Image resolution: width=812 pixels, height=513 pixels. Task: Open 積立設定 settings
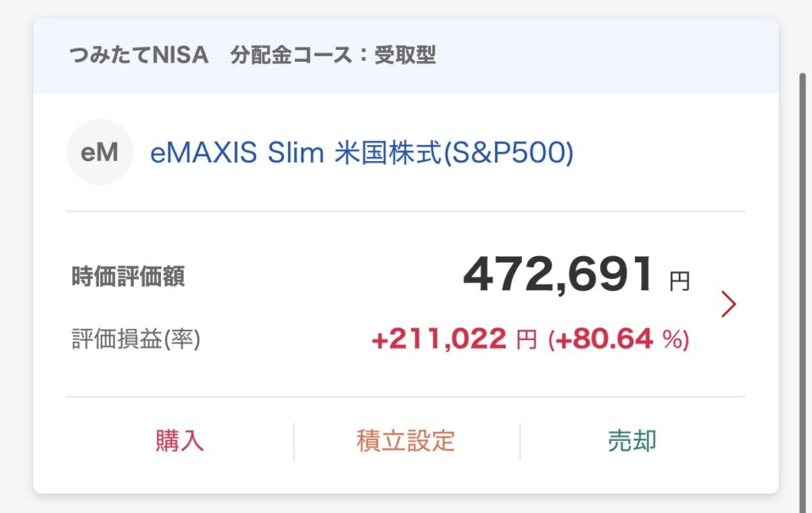(x=407, y=441)
